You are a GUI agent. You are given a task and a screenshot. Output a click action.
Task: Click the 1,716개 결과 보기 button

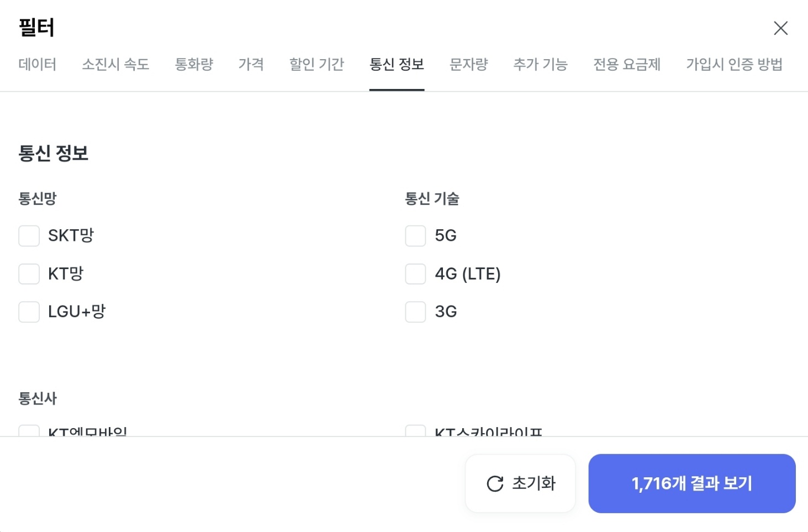tap(691, 483)
